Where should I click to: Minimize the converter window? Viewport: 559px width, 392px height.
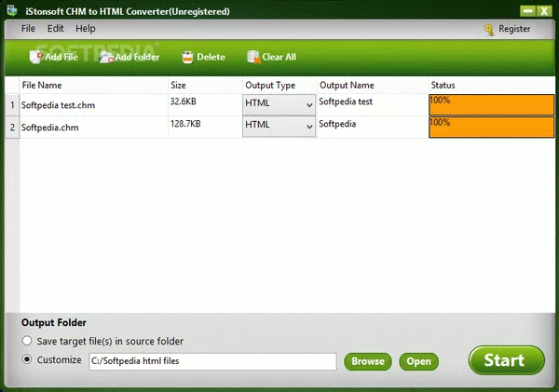[x=525, y=10]
